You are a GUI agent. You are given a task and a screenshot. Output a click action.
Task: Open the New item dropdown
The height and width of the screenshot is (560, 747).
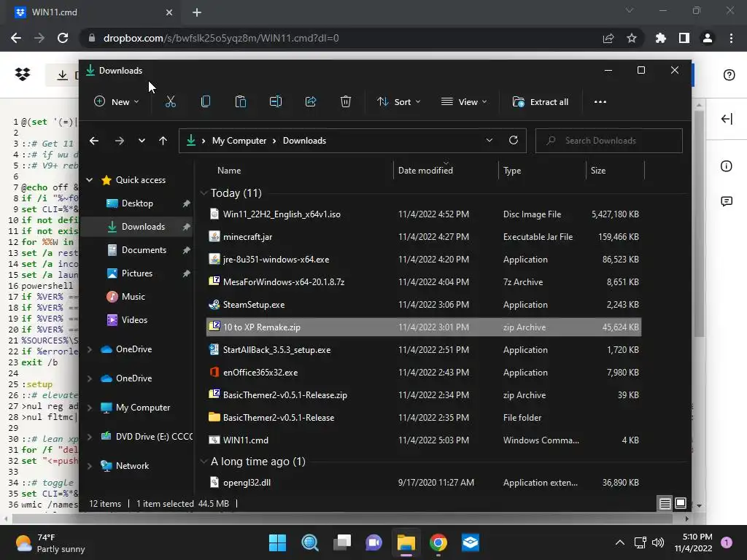(x=117, y=102)
